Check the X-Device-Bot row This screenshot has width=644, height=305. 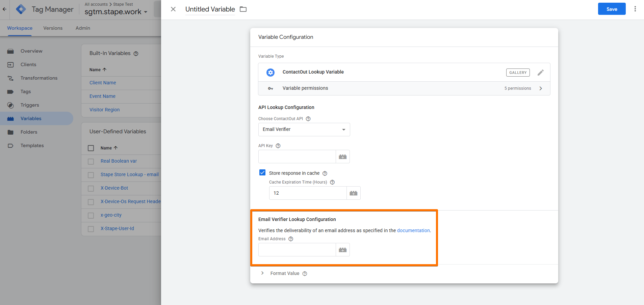[x=91, y=189]
